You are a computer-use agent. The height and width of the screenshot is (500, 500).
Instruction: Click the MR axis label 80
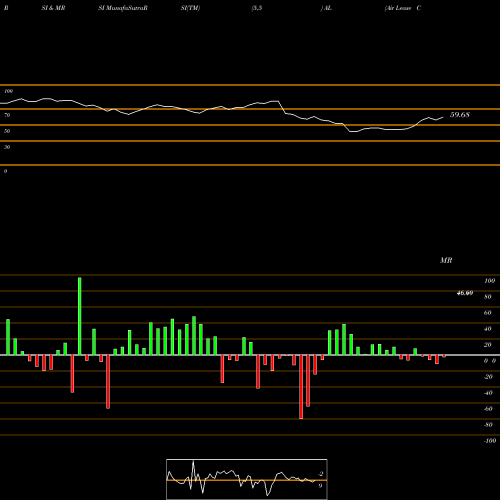(x=488, y=297)
